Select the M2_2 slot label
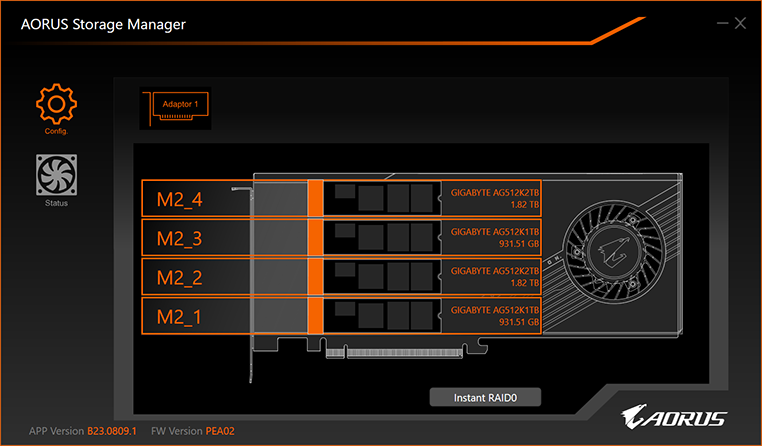 180,278
